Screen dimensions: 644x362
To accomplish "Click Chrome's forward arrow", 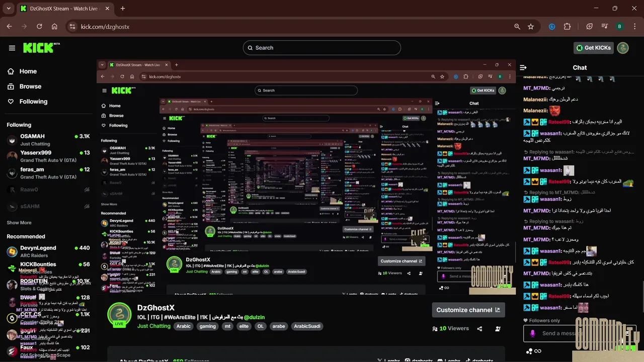I will tap(24, 27).
